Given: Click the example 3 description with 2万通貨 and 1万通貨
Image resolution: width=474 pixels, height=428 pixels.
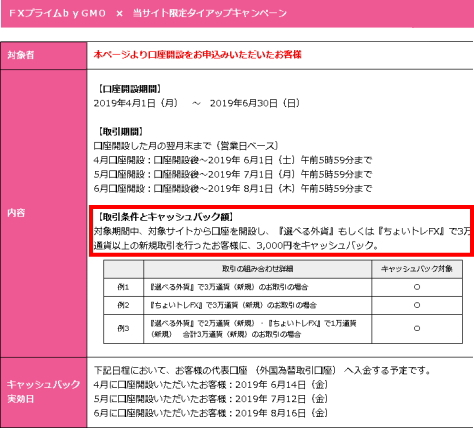Looking at the screenshot, I should [x=253, y=329].
